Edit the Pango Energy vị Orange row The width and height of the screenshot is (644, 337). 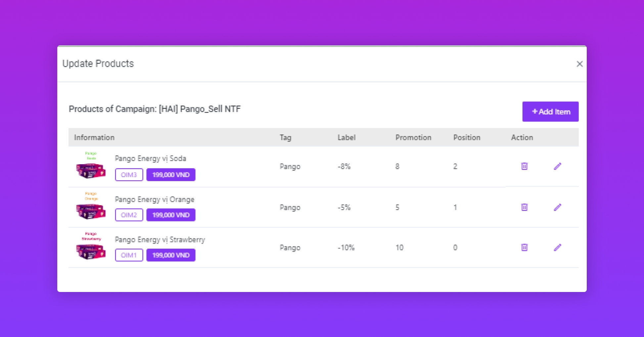pos(557,207)
